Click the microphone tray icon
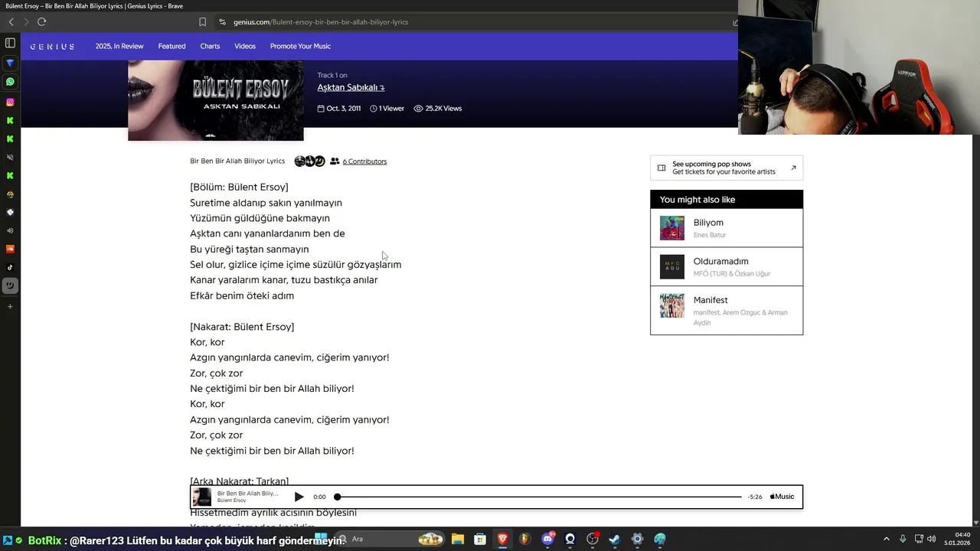Viewport: 980px width, 551px height. pos(903,539)
